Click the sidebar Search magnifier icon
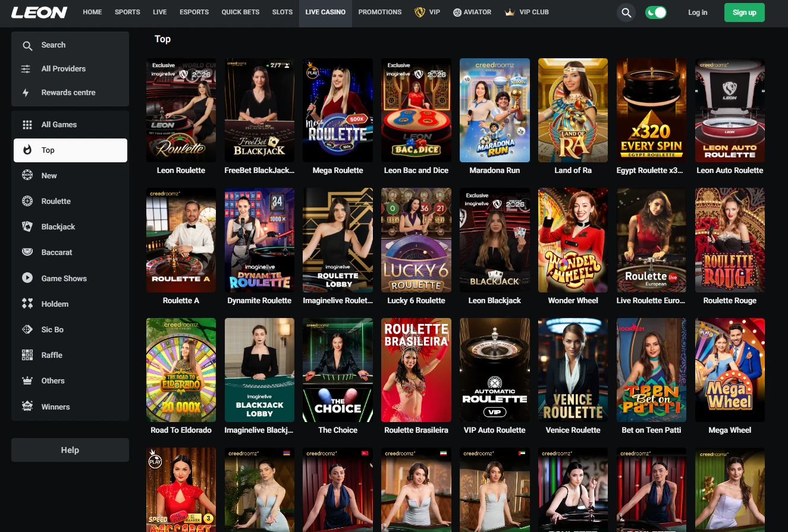The height and width of the screenshot is (532, 788). click(27, 45)
